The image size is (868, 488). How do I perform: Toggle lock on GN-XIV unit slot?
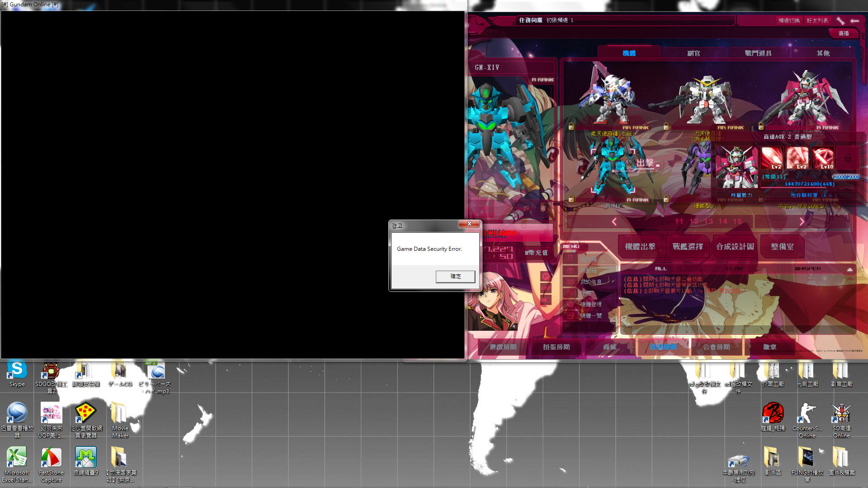pos(571,198)
